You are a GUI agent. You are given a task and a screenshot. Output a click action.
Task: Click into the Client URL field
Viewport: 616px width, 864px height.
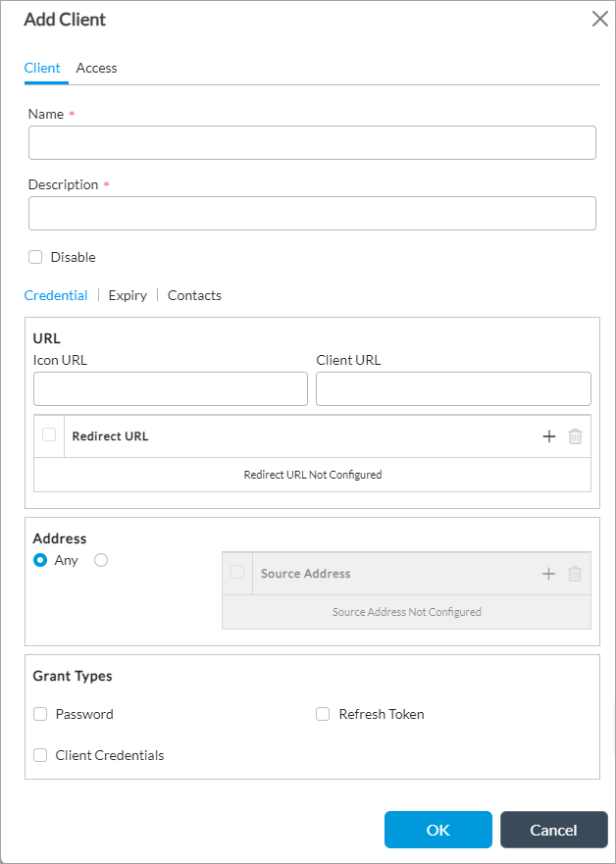coord(453,388)
